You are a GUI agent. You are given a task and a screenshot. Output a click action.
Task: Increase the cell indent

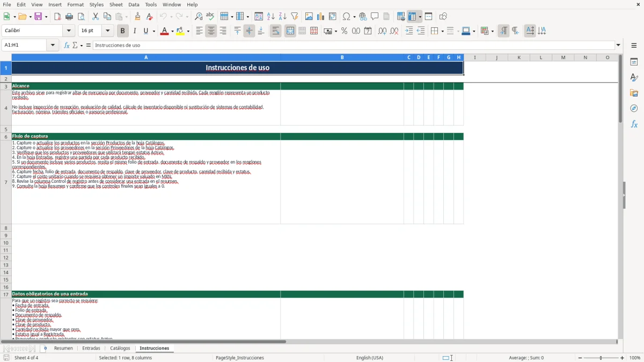click(x=409, y=31)
